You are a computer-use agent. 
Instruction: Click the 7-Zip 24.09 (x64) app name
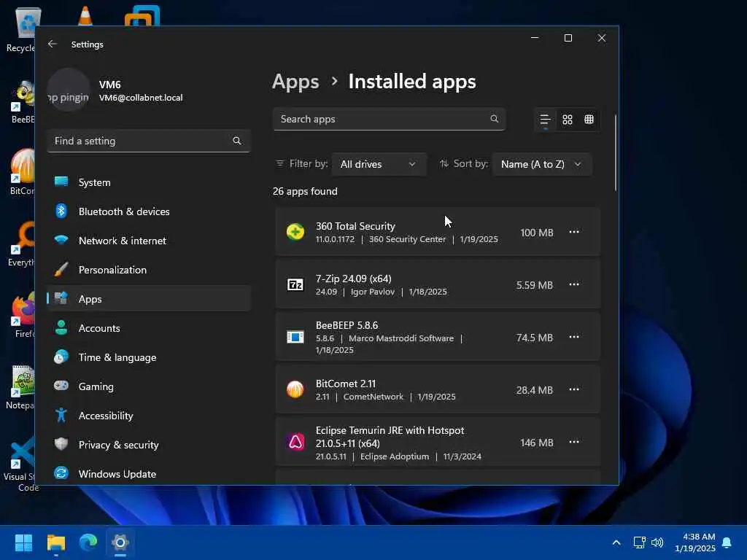tap(354, 279)
